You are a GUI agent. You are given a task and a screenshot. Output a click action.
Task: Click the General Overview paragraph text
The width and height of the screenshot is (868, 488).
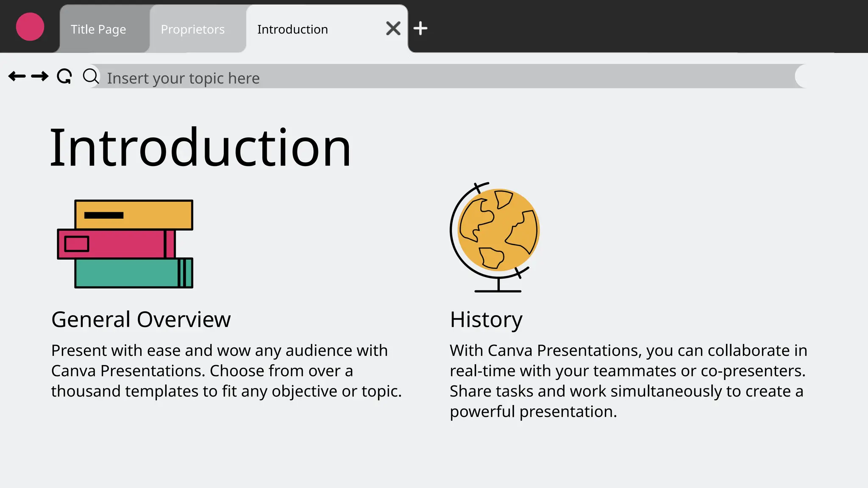pyautogui.click(x=226, y=371)
